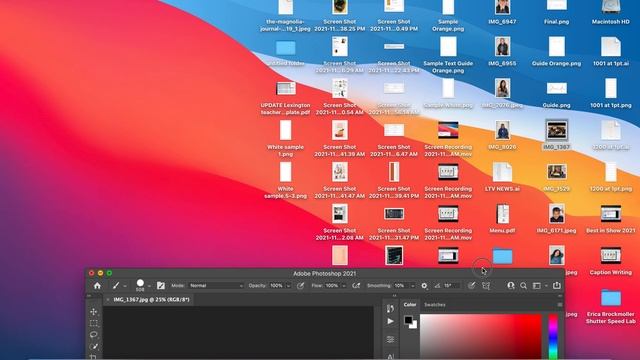Open the workspace switcher icon

537,286
